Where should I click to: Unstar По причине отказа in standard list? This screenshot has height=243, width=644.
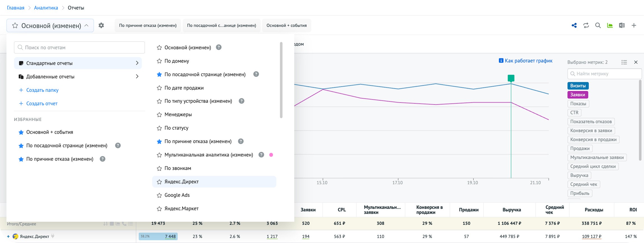coord(159,142)
